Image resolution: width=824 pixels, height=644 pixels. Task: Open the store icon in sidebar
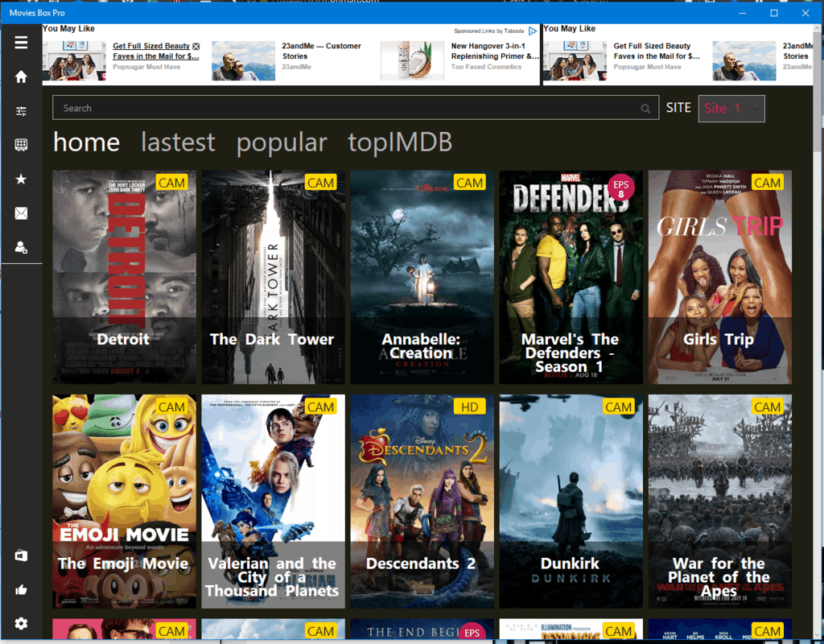pyautogui.click(x=21, y=555)
